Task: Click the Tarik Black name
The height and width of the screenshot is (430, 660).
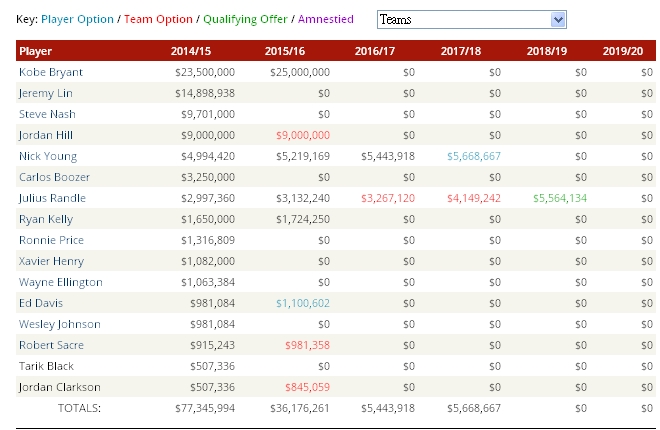Action: point(46,366)
